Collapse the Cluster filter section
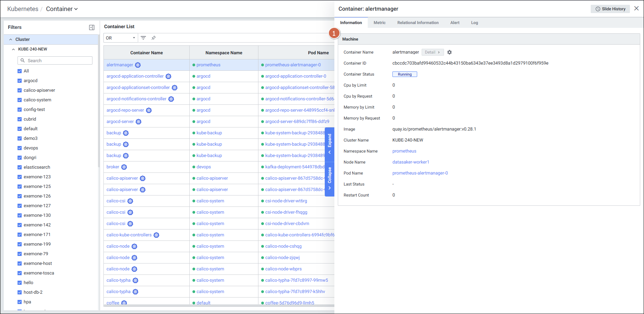This screenshot has height=314, width=644. 11,40
